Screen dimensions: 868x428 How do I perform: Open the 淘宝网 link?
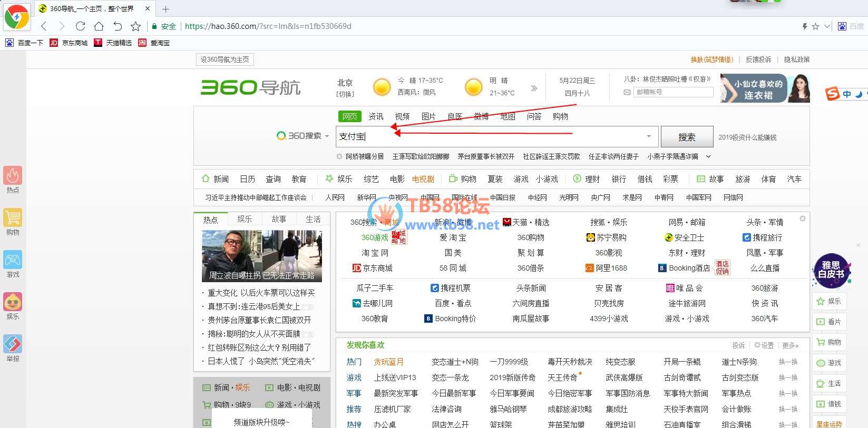click(x=375, y=253)
